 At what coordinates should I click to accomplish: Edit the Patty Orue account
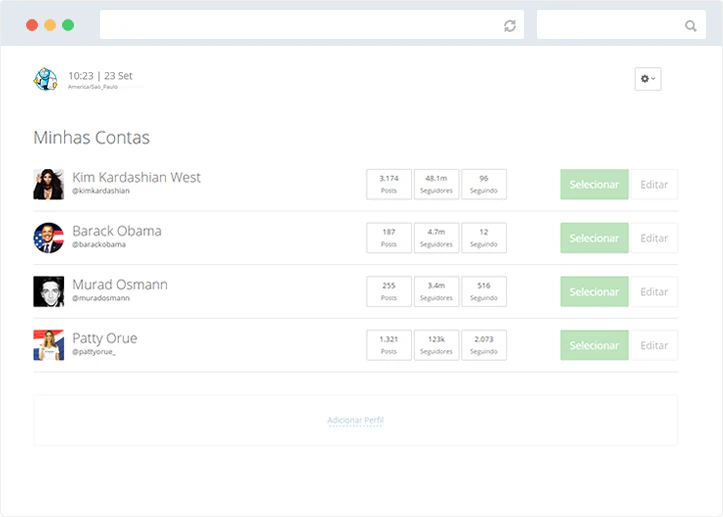point(654,345)
